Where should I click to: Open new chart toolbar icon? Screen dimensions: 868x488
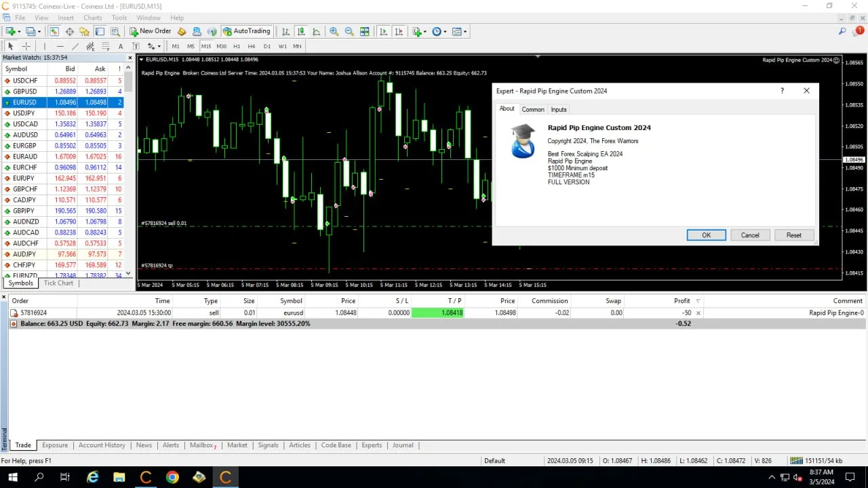coord(11,31)
